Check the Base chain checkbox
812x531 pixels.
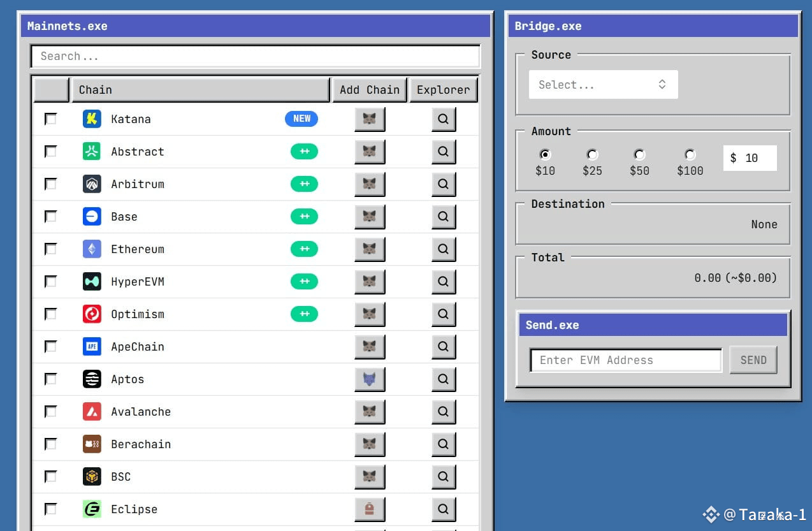50,217
